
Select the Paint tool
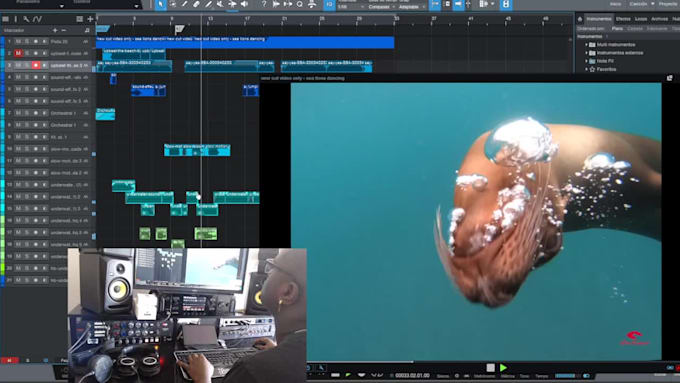[x=209, y=4]
